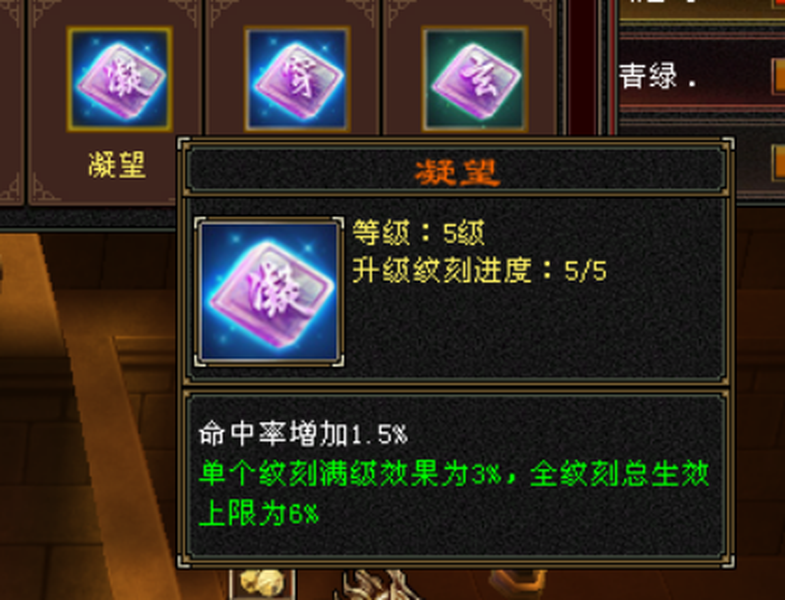Click the orange button beside 青绿
The image size is (785, 600).
point(778,76)
